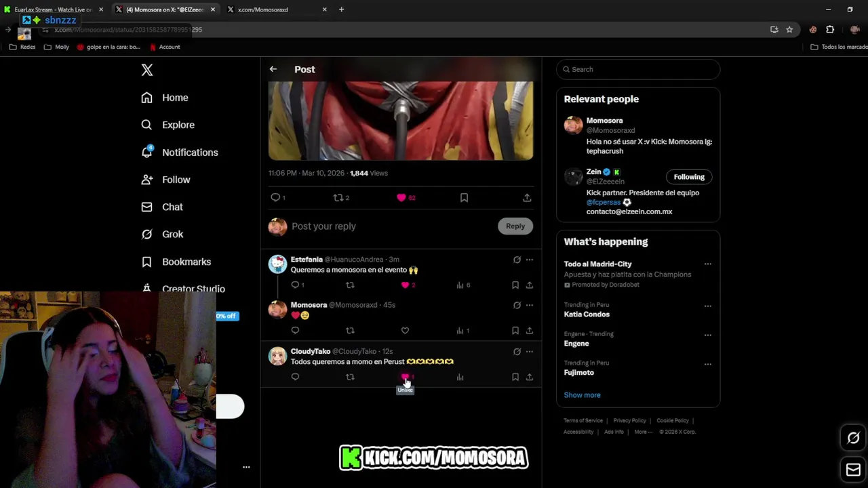Image resolution: width=868 pixels, height=488 pixels.
Task: View analytics on Estefania's comment
Action: tap(460, 285)
